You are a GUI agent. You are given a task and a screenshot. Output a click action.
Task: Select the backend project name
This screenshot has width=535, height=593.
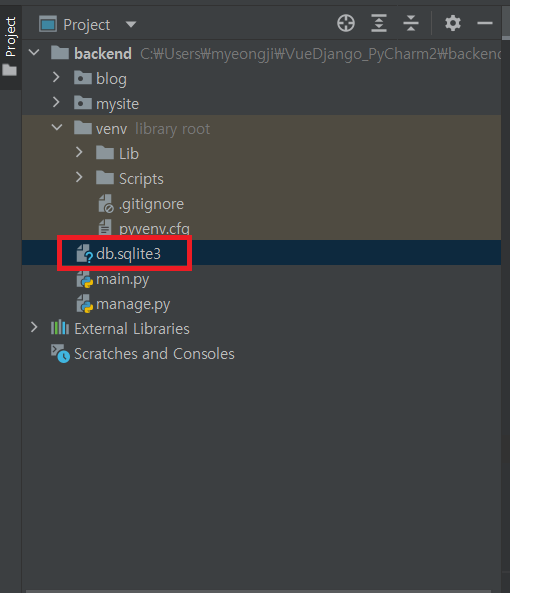103,54
